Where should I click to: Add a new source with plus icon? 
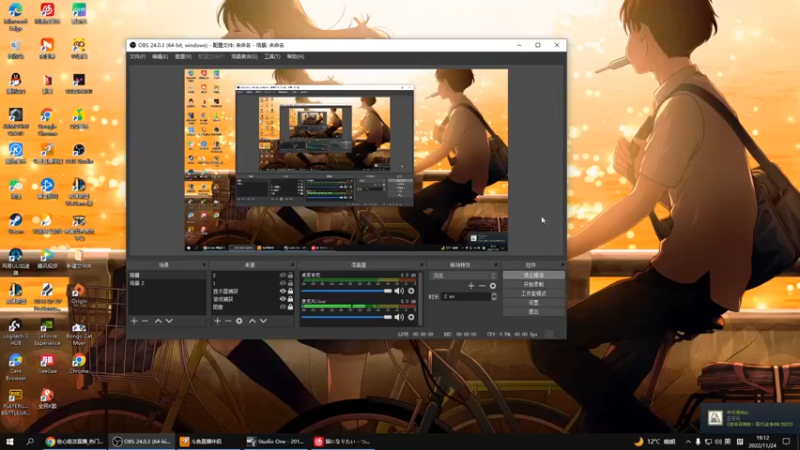coord(217,321)
